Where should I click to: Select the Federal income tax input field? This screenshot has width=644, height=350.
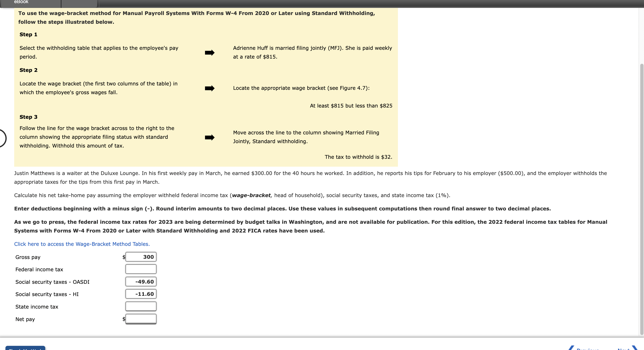[x=140, y=269]
